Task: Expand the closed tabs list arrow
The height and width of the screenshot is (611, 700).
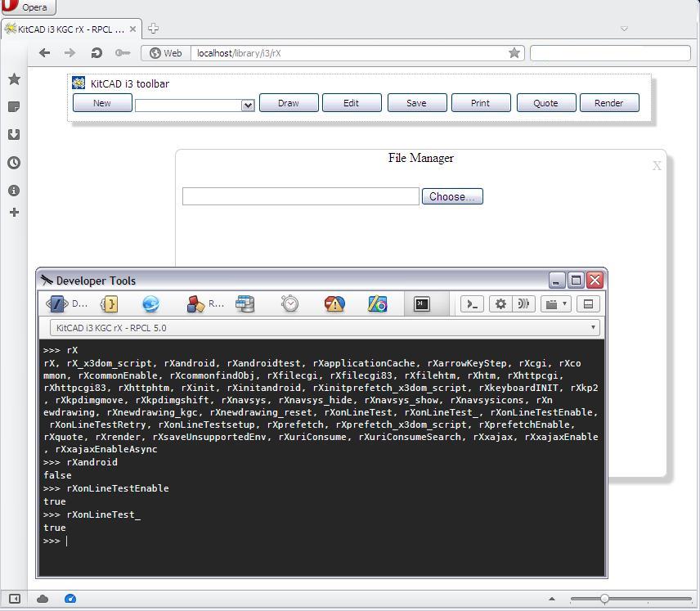Action: tap(624, 29)
